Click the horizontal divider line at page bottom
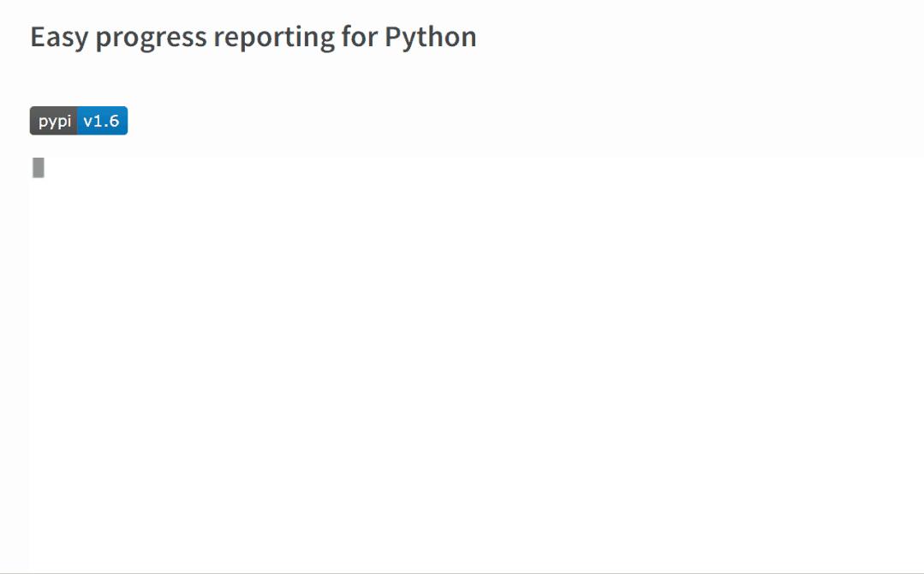924x574 pixels. coord(462,573)
